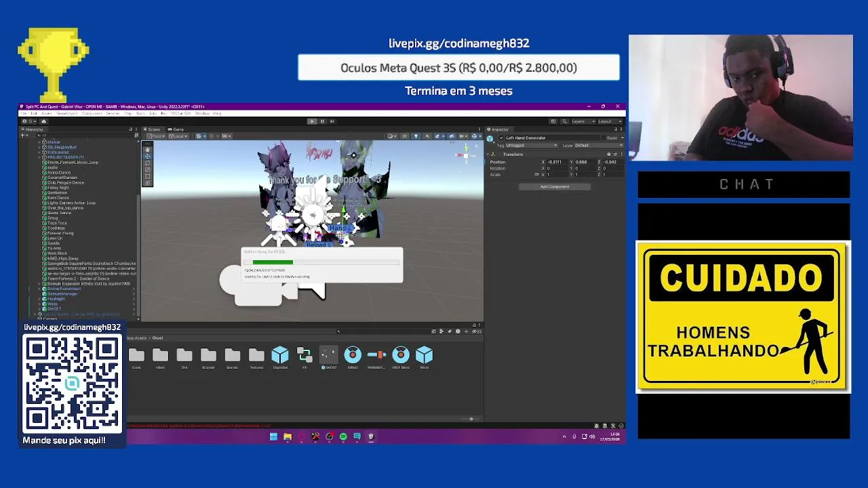Click the toolbar search magnifier icon
This screenshot has width=868, height=488.
point(564,121)
